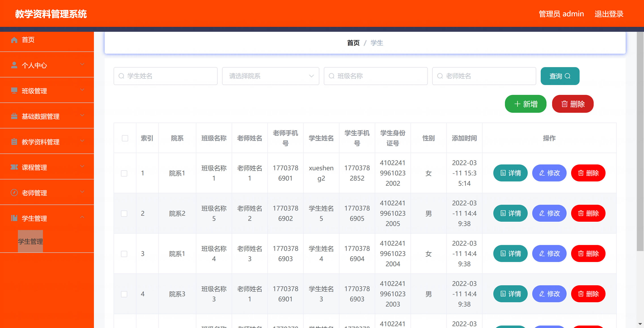644x328 pixels.
Task: Click the person icon for 个人中心
Action: tap(14, 65)
